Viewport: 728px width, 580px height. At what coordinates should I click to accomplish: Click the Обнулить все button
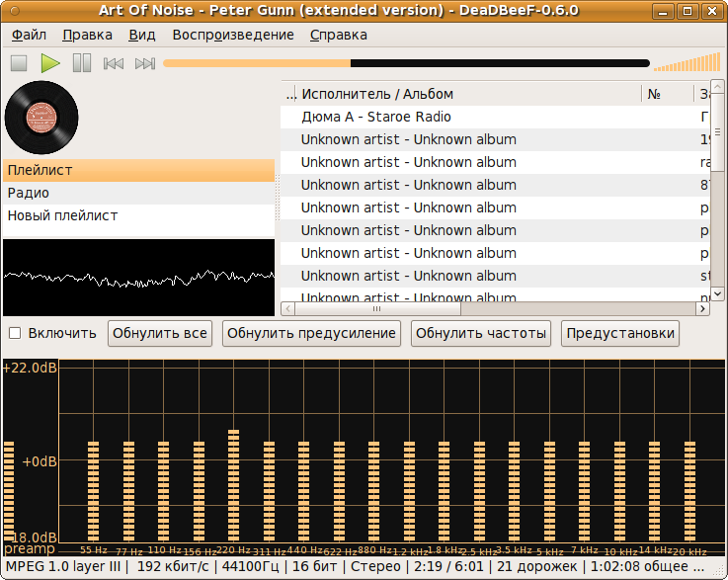coord(160,333)
